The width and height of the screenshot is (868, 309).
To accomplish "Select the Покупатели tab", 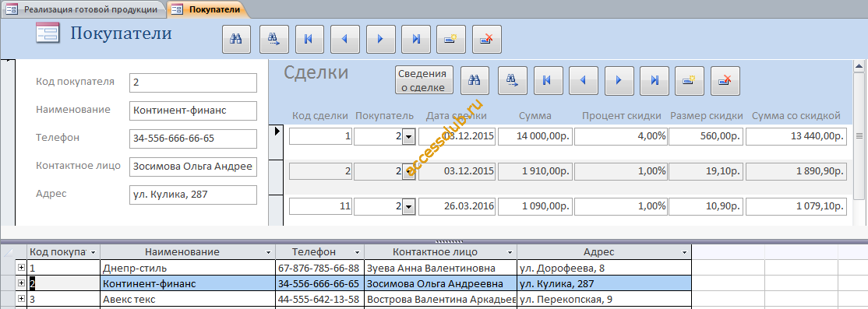I will [x=207, y=9].
